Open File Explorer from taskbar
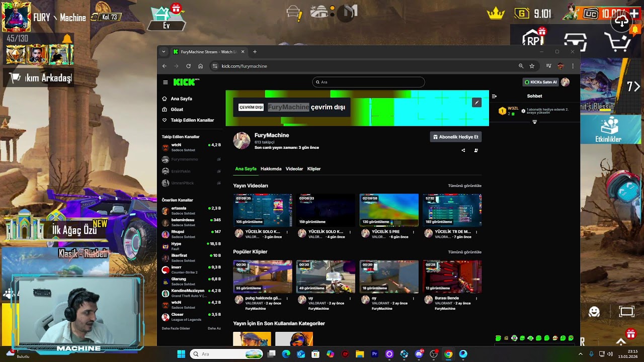644x362 pixels. [x=360, y=354]
